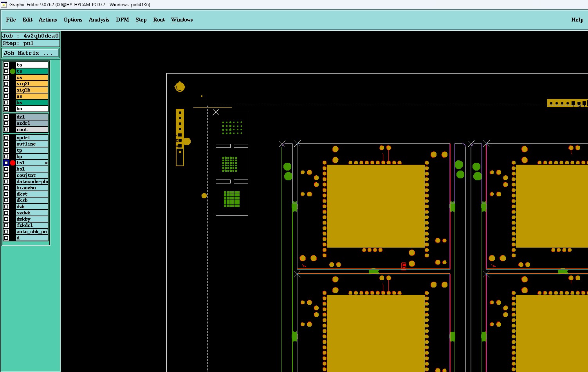The image size is (588, 372).
Task: Open the Edit menu
Action: pos(27,20)
